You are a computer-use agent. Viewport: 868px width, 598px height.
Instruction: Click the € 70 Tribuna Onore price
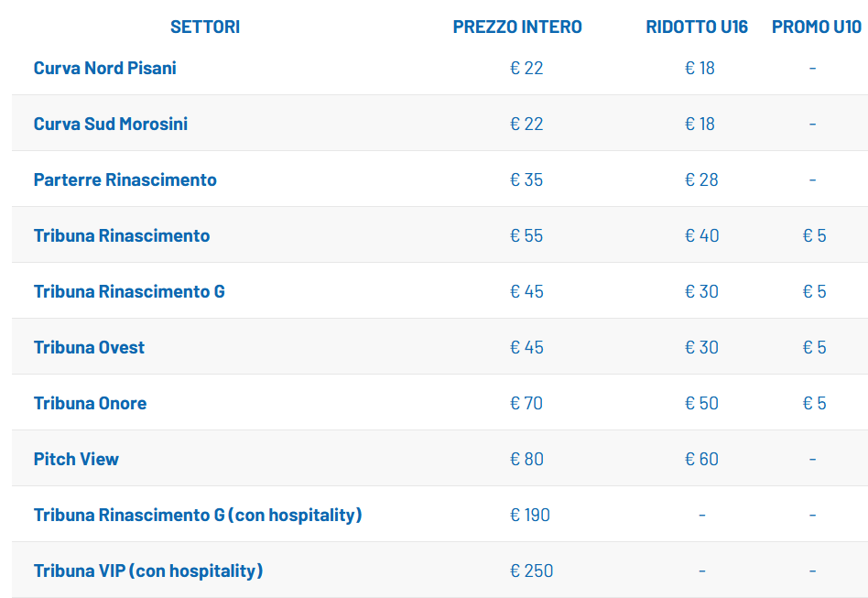(526, 403)
